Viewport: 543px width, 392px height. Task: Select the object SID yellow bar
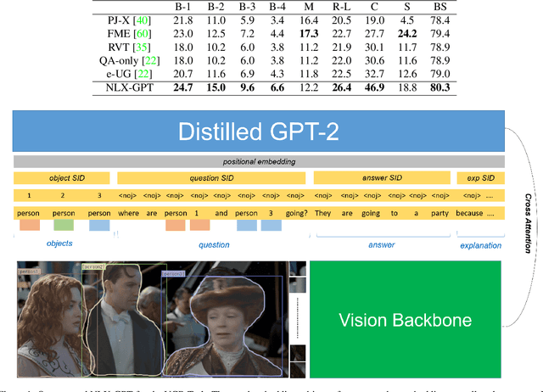[62, 178]
